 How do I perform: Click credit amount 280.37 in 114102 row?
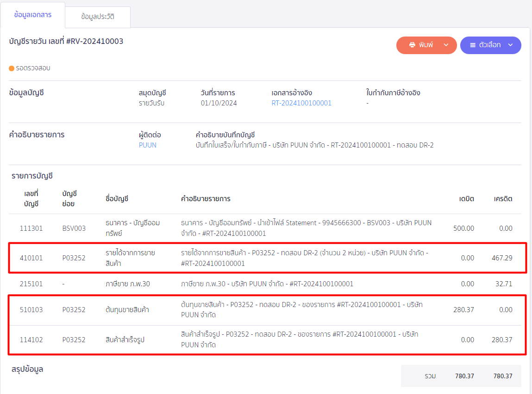(502, 340)
